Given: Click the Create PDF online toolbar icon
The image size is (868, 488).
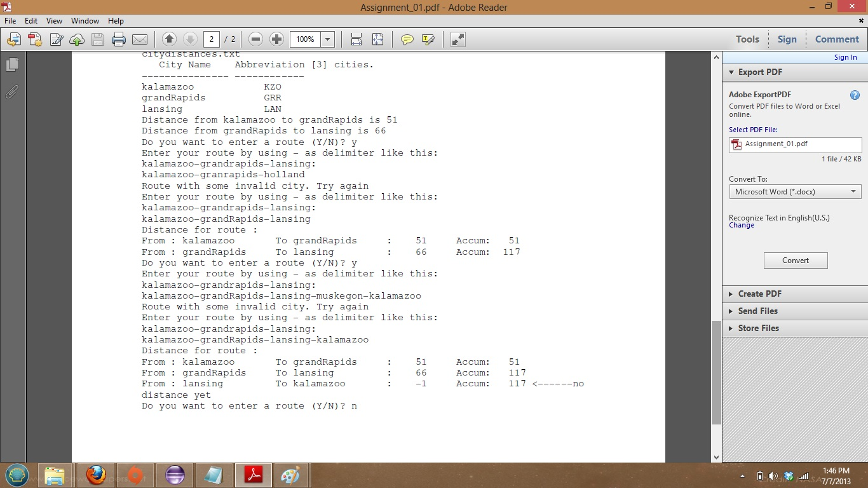Looking at the screenshot, I should pos(35,39).
